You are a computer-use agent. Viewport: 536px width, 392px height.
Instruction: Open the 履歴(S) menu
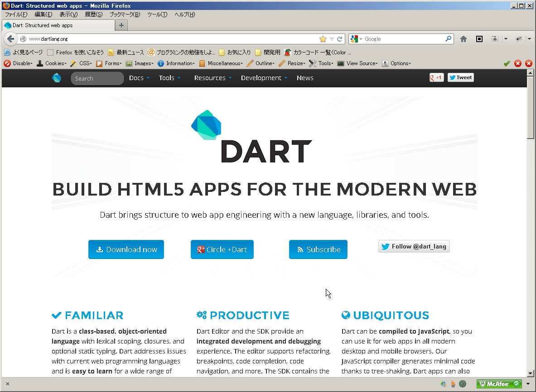pos(94,14)
